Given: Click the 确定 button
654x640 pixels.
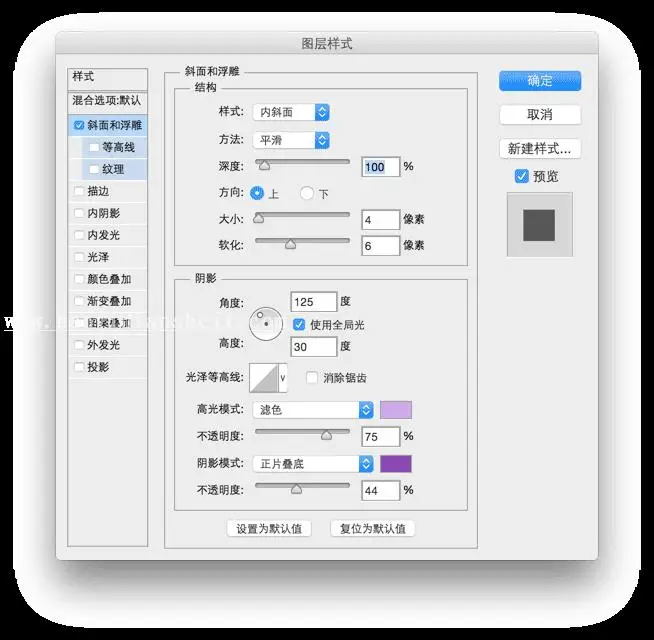Looking at the screenshot, I should point(540,81).
